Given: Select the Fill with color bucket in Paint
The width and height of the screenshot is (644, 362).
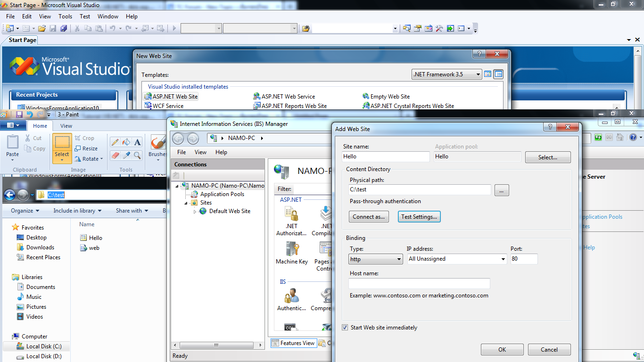Looking at the screenshot, I should pyautogui.click(x=126, y=142).
